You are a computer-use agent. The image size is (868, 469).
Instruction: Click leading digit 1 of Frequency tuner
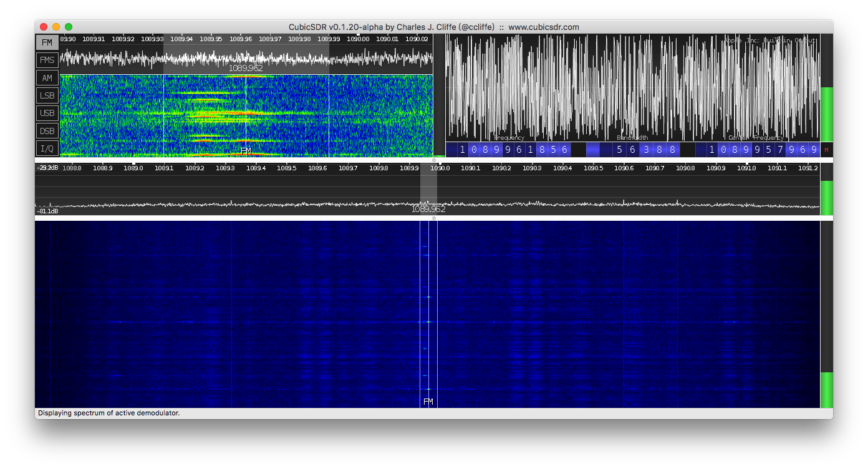tap(463, 150)
